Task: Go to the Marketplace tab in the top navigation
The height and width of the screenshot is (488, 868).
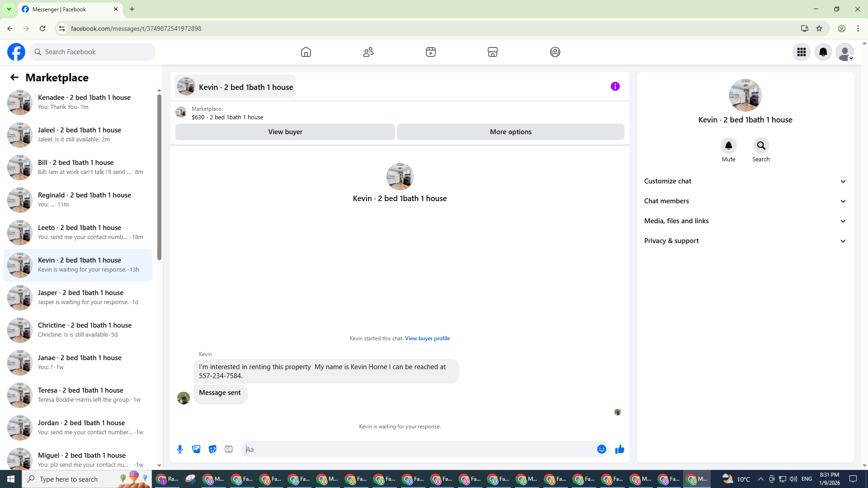Action: [492, 52]
